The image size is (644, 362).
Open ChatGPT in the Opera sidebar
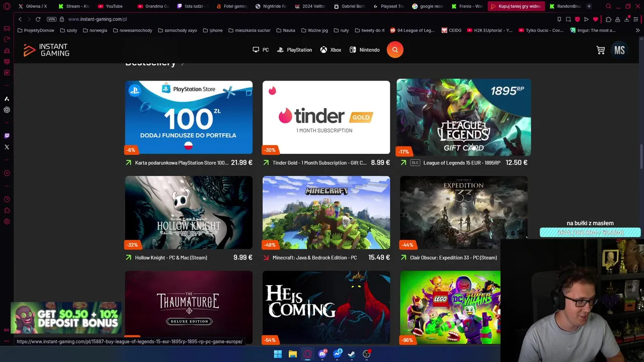click(7, 110)
